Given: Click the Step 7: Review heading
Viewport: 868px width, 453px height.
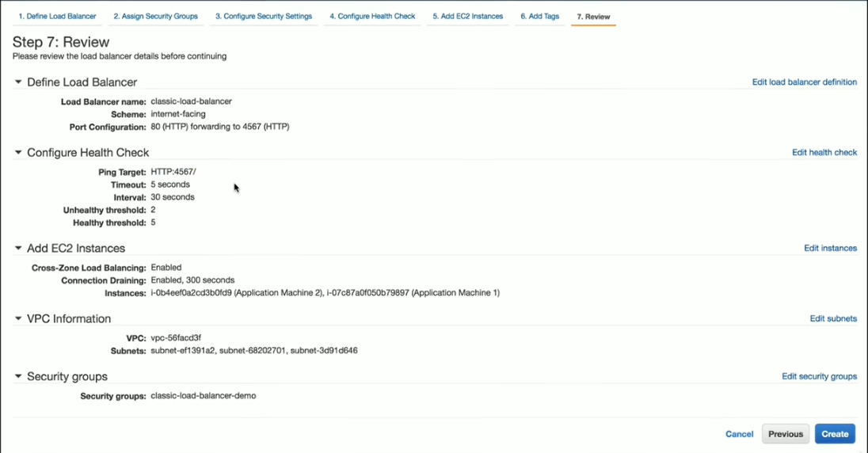Looking at the screenshot, I should pos(61,42).
